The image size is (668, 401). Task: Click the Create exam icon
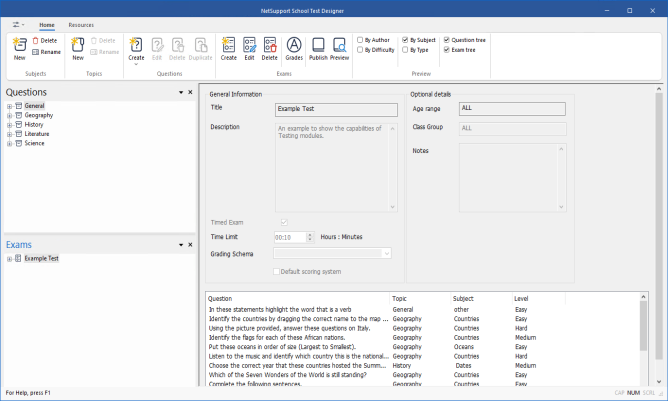point(228,48)
